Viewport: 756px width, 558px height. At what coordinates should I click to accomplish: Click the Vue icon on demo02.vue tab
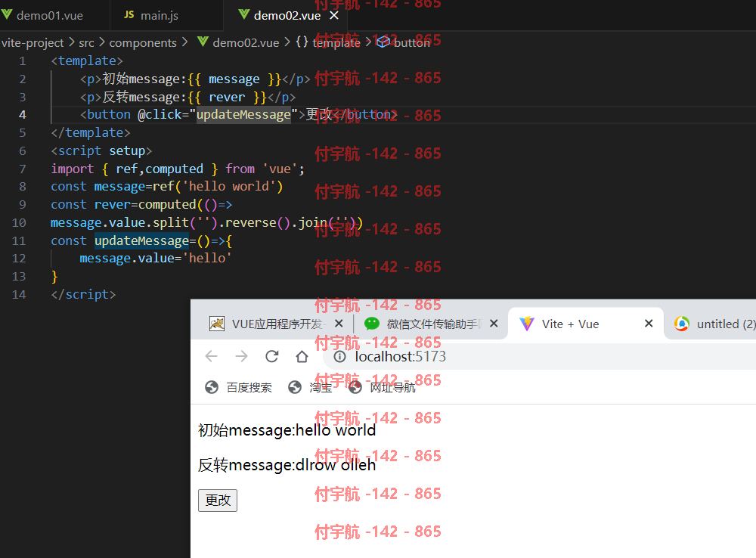pyautogui.click(x=244, y=14)
